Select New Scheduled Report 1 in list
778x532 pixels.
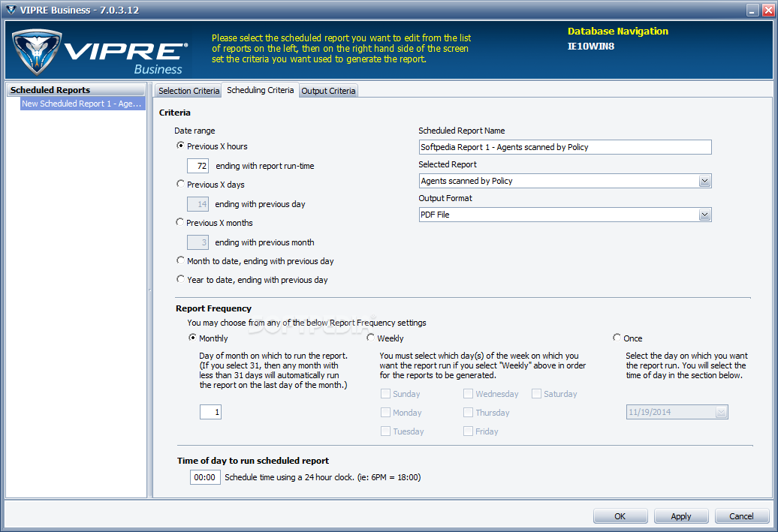[x=83, y=104]
